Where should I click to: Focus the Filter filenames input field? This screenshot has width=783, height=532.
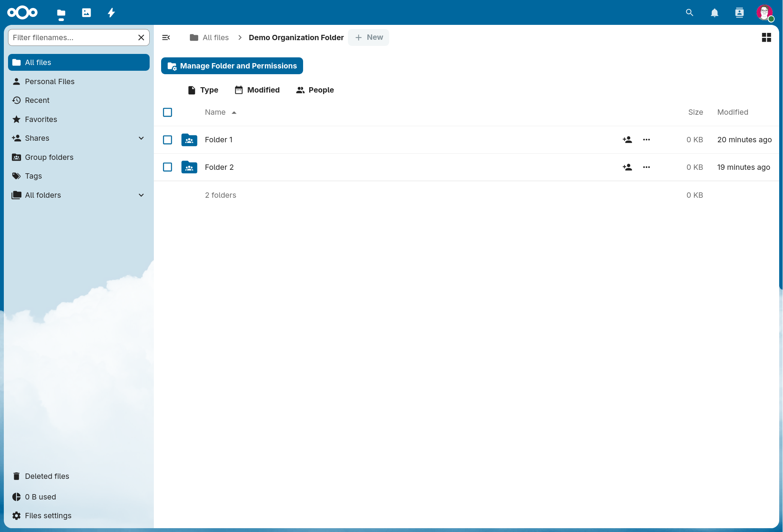[73, 37]
